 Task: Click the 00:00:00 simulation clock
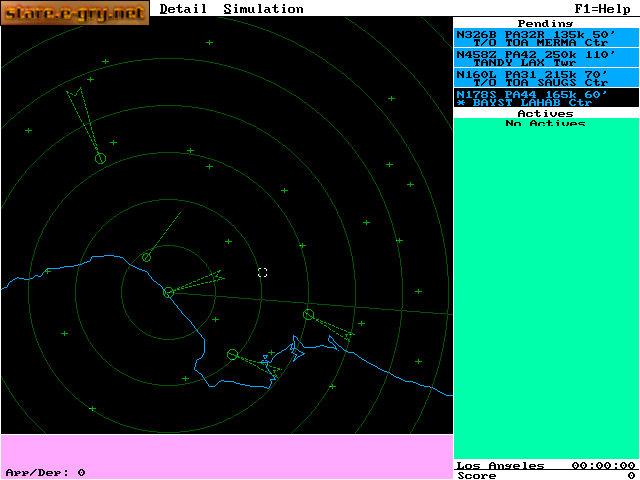pyautogui.click(x=603, y=465)
